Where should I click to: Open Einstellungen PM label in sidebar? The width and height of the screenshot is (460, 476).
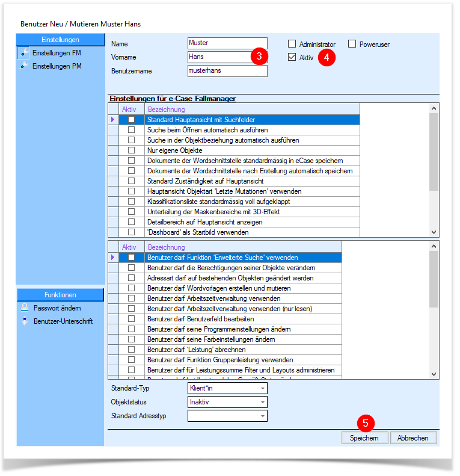[x=57, y=66]
